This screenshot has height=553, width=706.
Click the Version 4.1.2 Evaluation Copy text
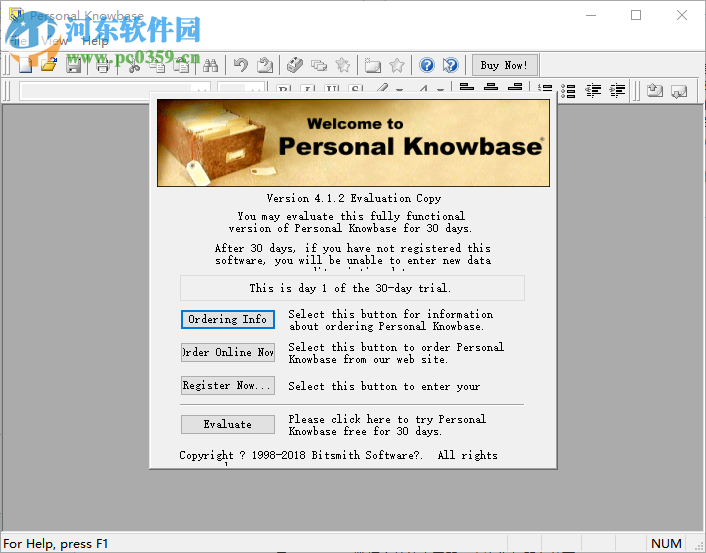[353, 198]
